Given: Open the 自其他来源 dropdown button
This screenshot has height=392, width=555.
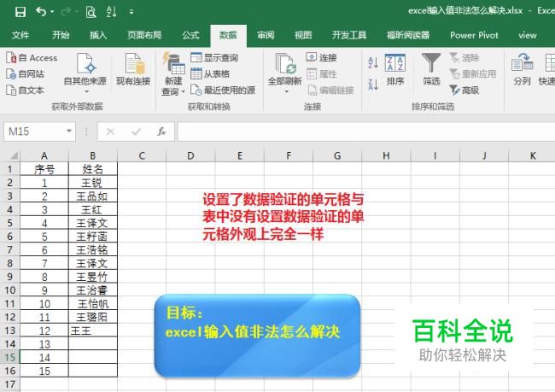Looking at the screenshot, I should [x=85, y=73].
